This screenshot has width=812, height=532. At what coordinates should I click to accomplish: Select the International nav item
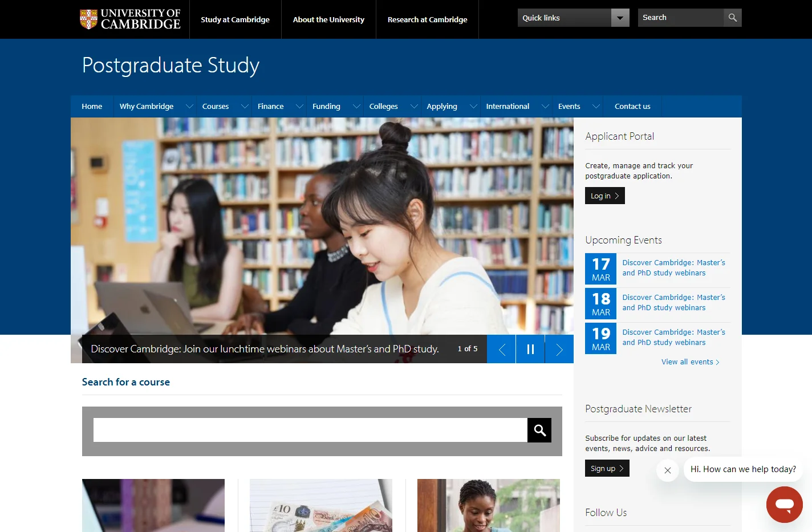[507, 106]
